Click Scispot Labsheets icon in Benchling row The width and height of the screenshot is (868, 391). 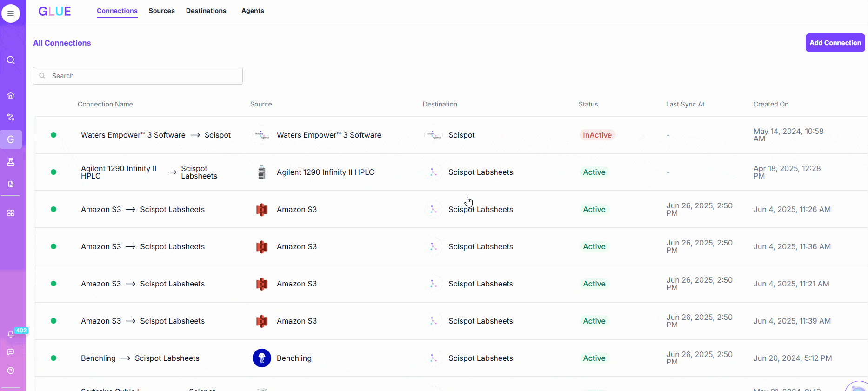[x=434, y=358]
